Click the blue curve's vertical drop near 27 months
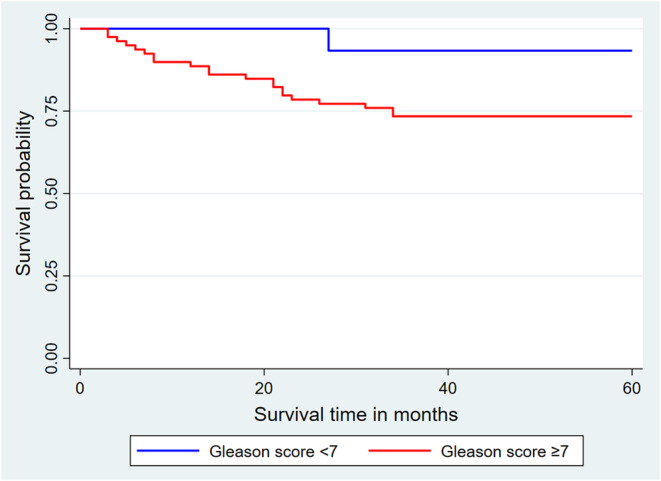 (328, 40)
